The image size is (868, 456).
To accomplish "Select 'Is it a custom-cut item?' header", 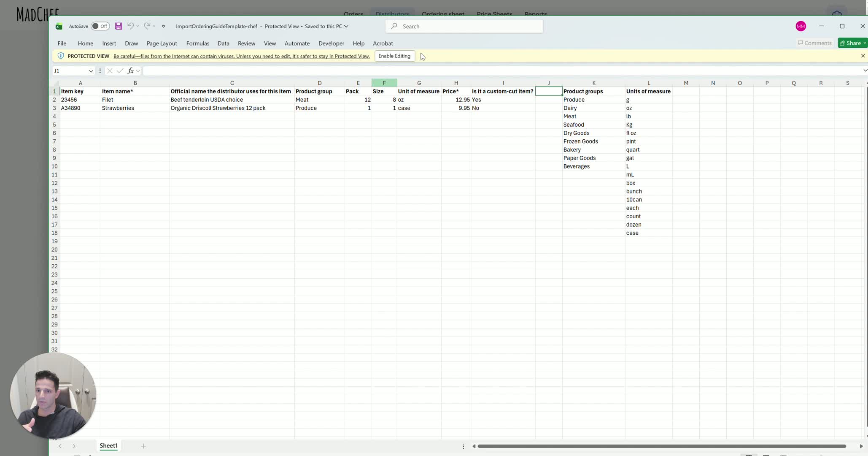I will click(503, 91).
